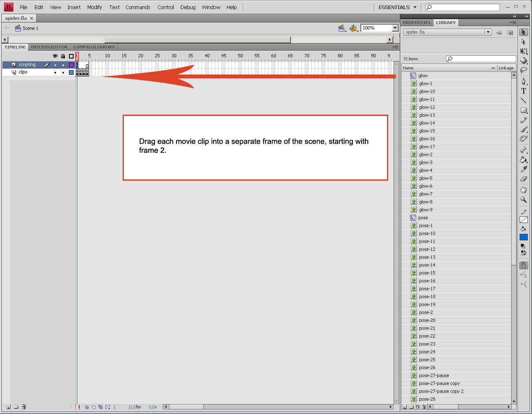This screenshot has width=532, height=414.
Task: Select the Zoom magnifier tool
Action: point(523,200)
